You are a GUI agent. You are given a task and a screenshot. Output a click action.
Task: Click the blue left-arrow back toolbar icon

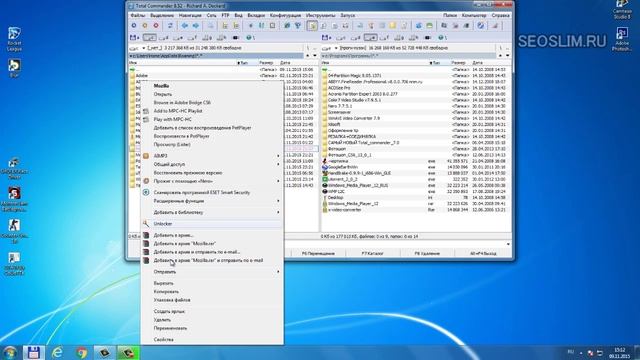184,26
